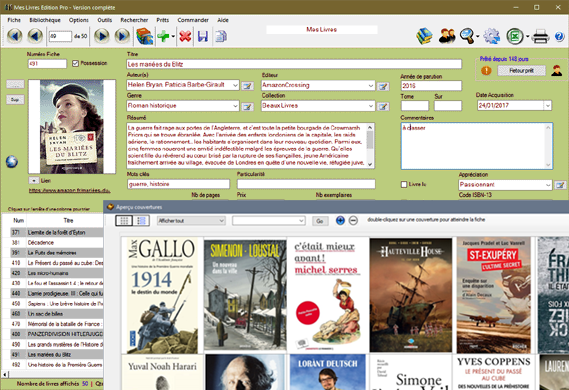Save record with floppy disk icon
Image resolution: width=569 pixels, height=390 pixels.
point(203,36)
